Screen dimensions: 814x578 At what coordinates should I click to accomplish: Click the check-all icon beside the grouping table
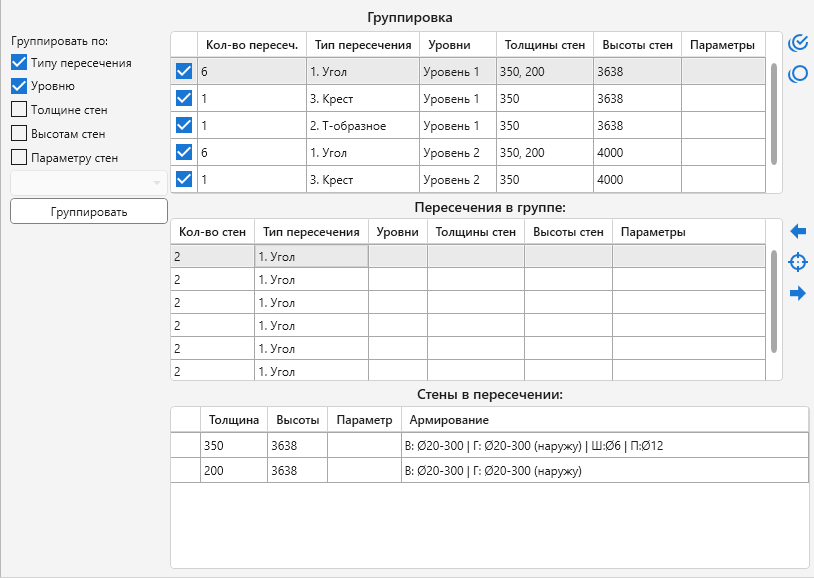(x=798, y=43)
